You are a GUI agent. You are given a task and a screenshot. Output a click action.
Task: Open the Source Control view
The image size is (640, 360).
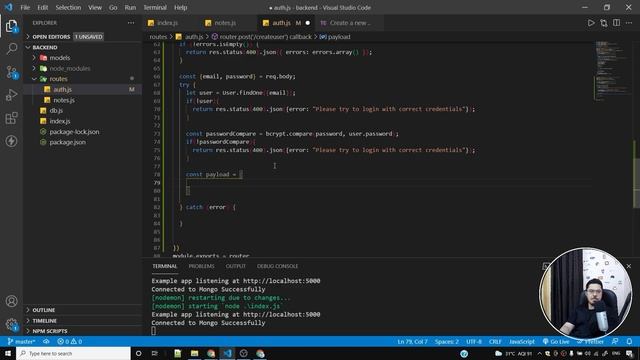tap(11, 72)
